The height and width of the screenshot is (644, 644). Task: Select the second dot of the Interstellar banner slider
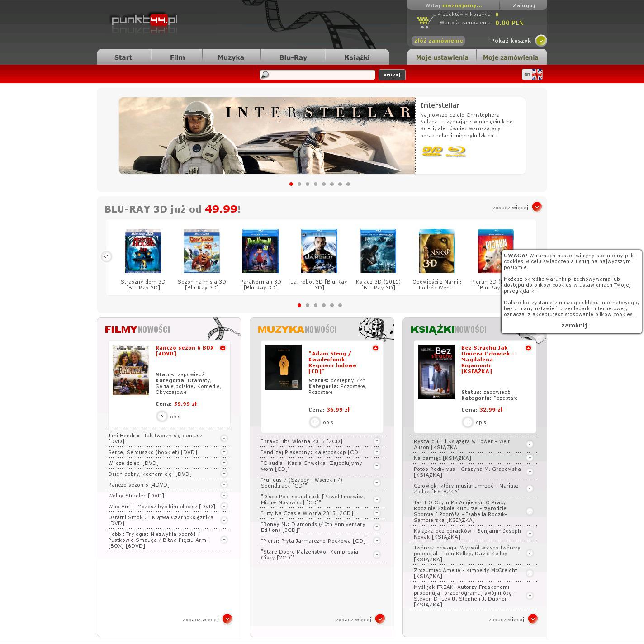(x=299, y=184)
